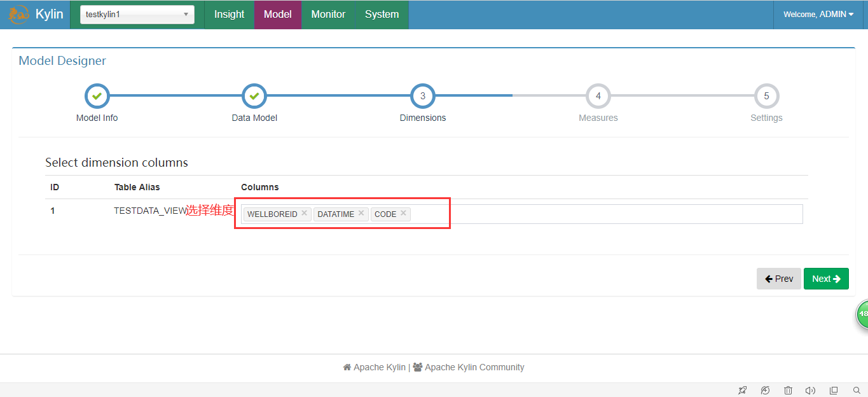This screenshot has height=397, width=868.
Task: Click the Dimensions step label
Action: [x=423, y=118]
